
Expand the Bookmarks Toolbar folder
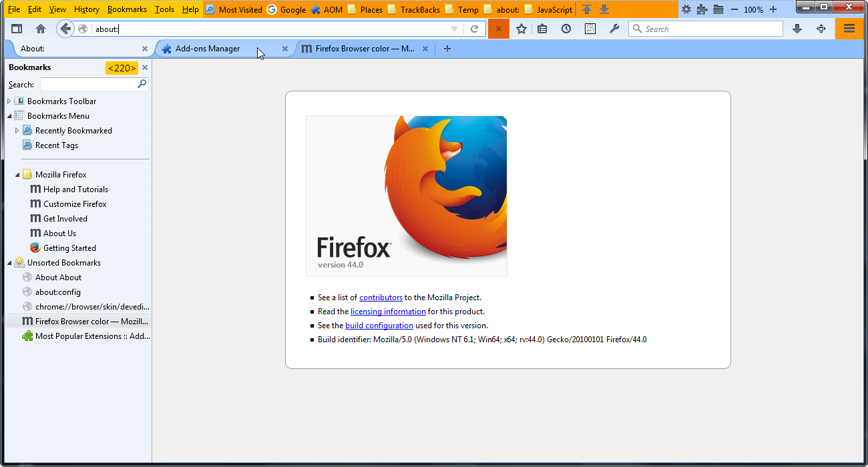click(x=9, y=101)
